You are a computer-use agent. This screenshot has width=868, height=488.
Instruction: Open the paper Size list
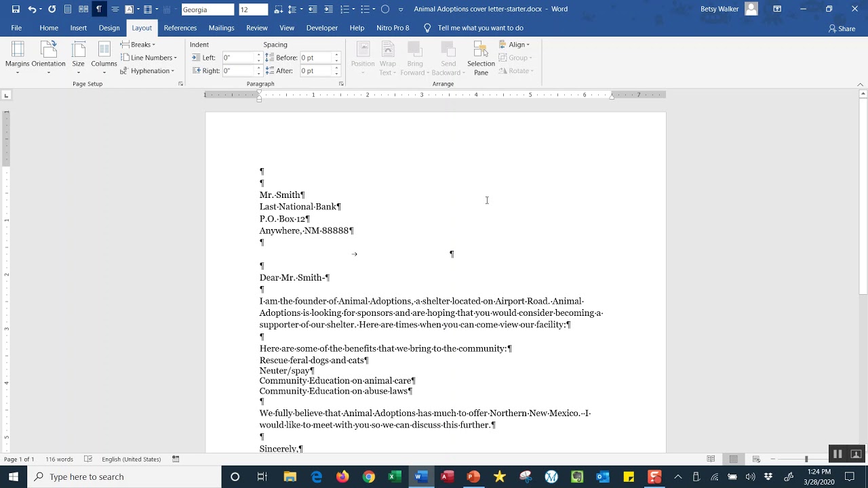(x=78, y=58)
